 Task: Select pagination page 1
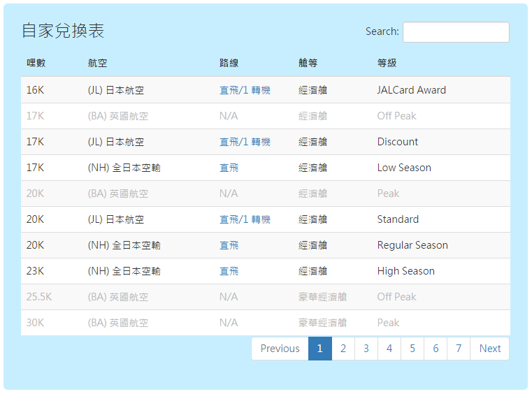pos(320,349)
